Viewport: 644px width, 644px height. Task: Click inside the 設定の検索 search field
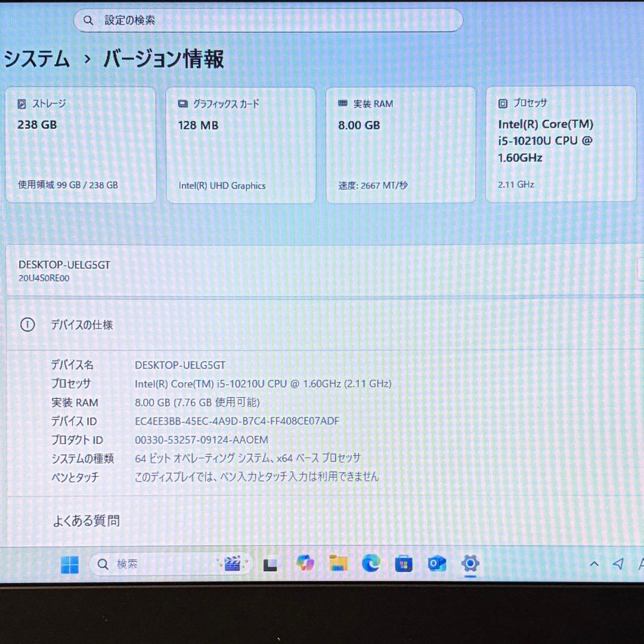tap(268, 20)
